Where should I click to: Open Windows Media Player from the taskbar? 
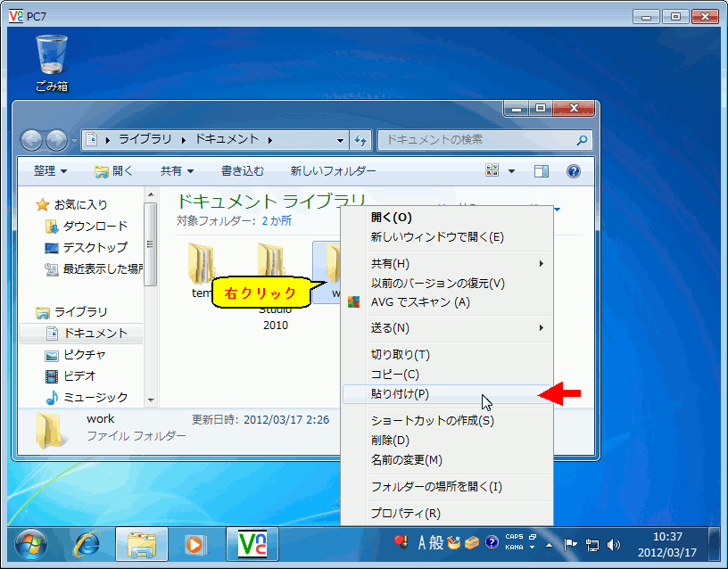(197, 544)
